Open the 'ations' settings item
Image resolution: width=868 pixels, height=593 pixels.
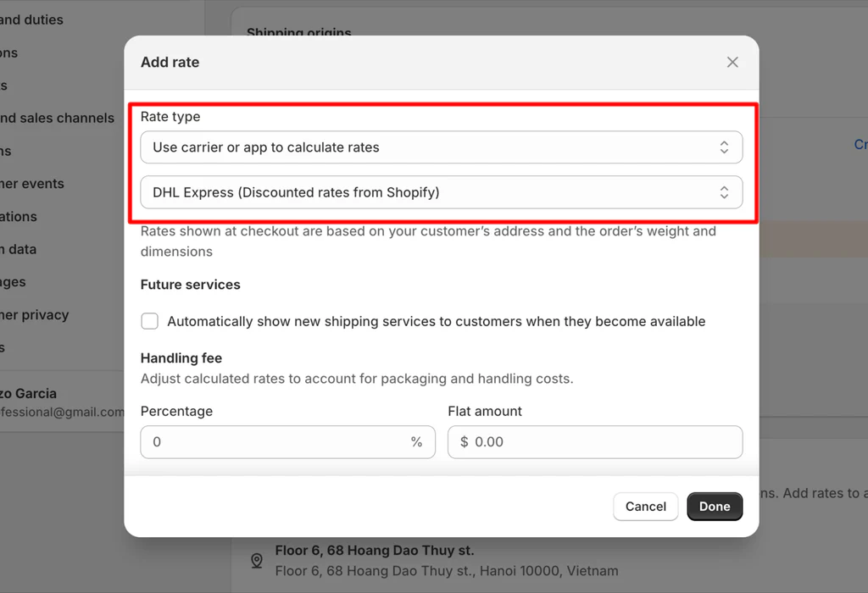click(x=19, y=217)
